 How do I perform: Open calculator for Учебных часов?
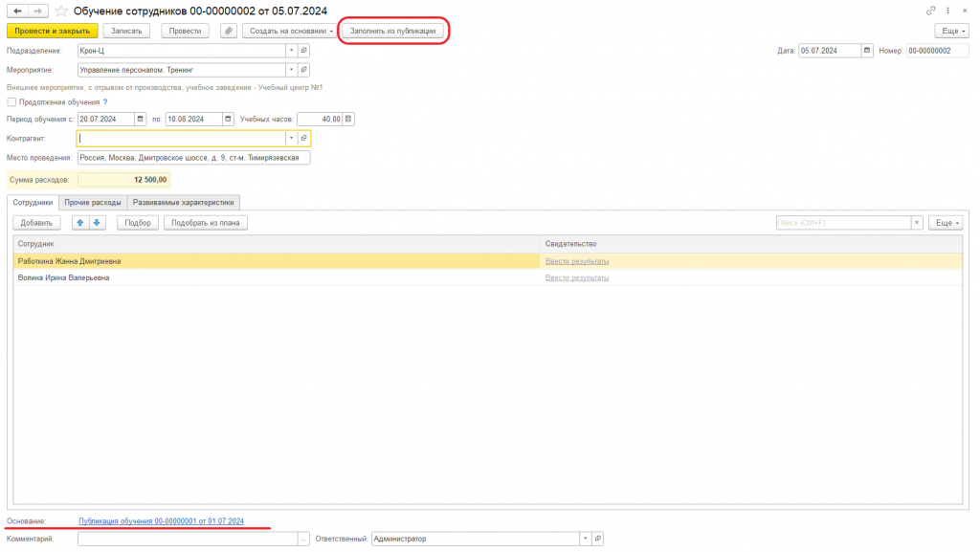click(x=348, y=119)
